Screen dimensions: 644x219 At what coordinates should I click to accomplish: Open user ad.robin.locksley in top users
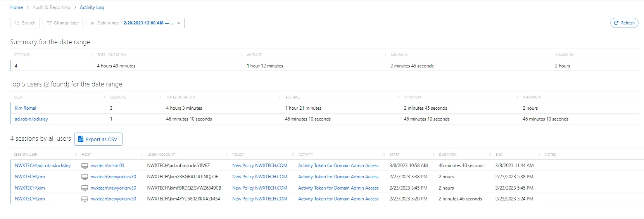point(31,119)
